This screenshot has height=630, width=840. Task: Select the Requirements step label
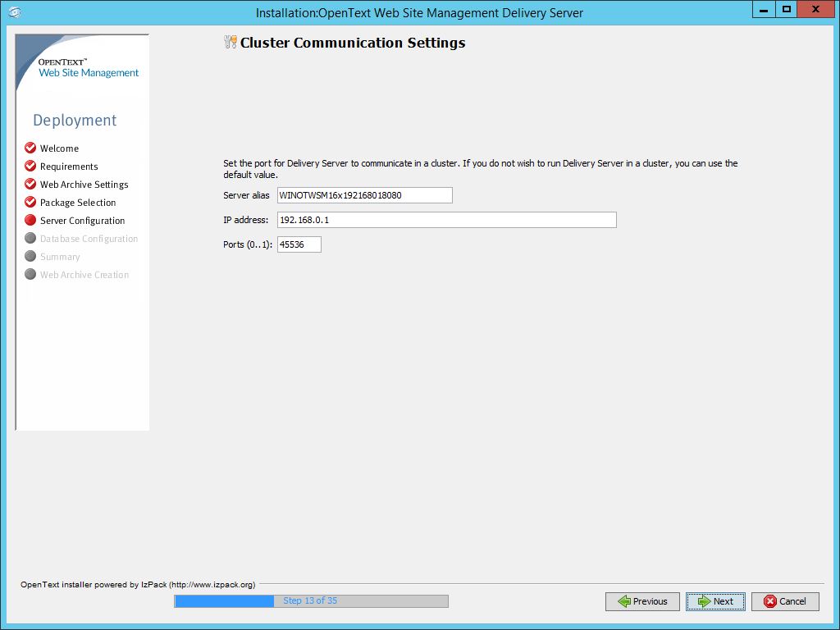click(x=69, y=167)
